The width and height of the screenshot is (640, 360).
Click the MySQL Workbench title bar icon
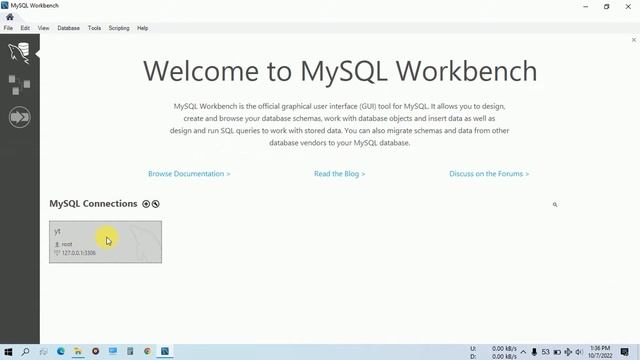point(5,6)
